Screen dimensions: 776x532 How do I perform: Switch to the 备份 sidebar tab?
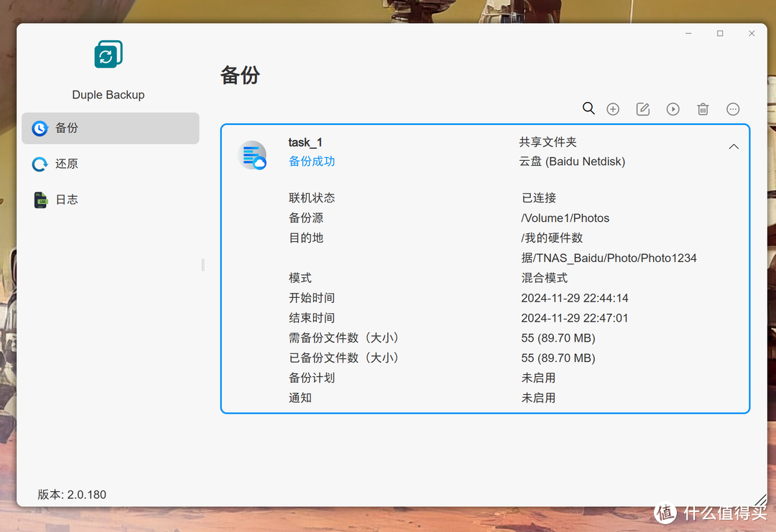click(110, 128)
